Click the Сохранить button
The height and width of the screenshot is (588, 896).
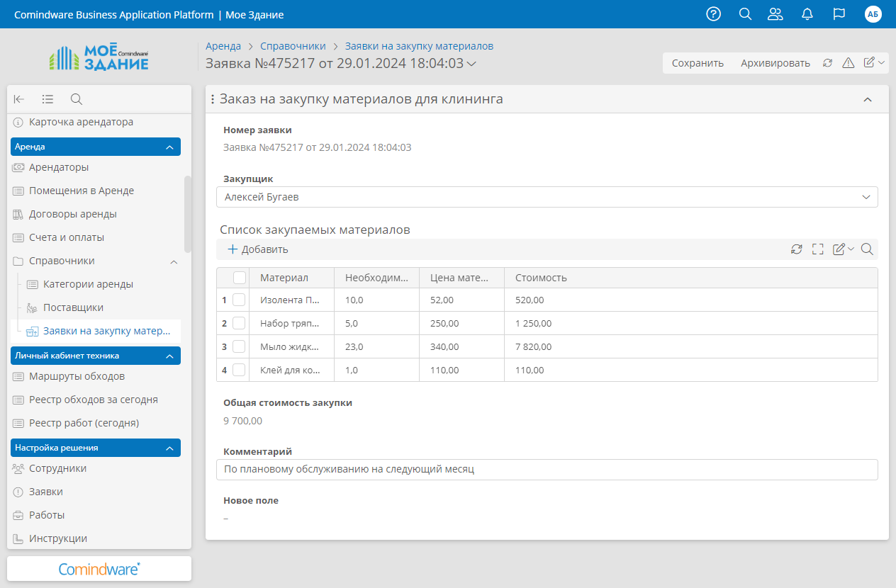click(x=698, y=63)
